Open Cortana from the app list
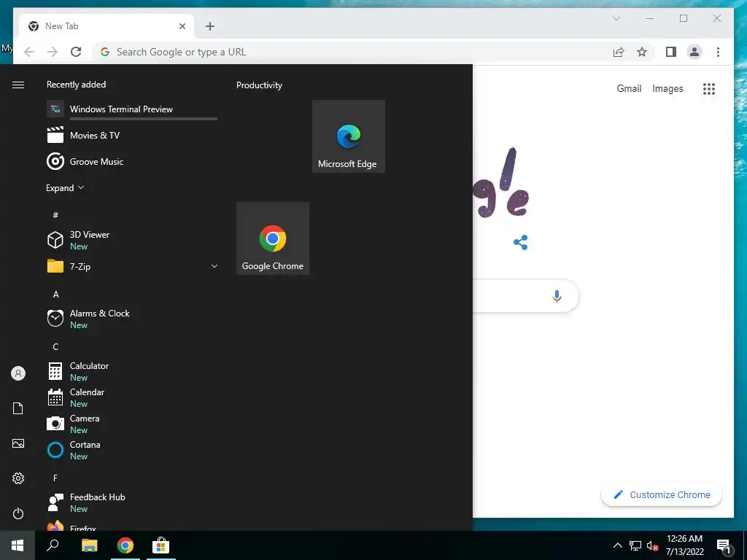The height and width of the screenshot is (560, 747). (x=132, y=449)
